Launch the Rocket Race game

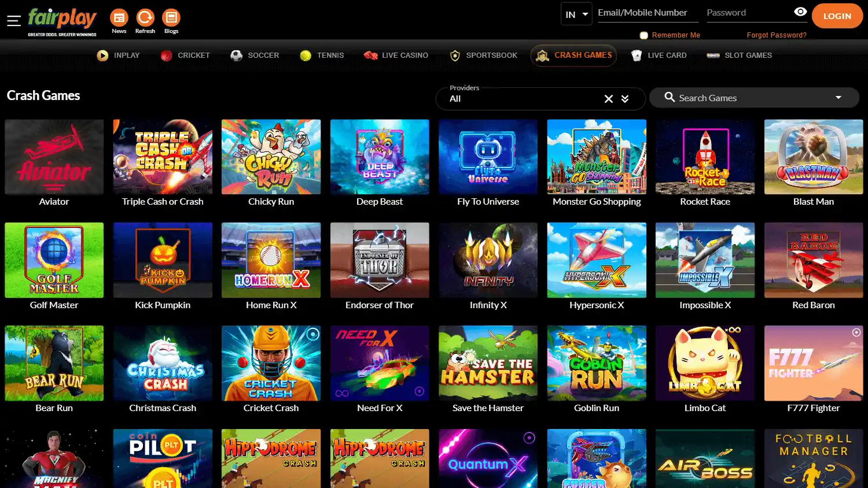[x=705, y=157]
